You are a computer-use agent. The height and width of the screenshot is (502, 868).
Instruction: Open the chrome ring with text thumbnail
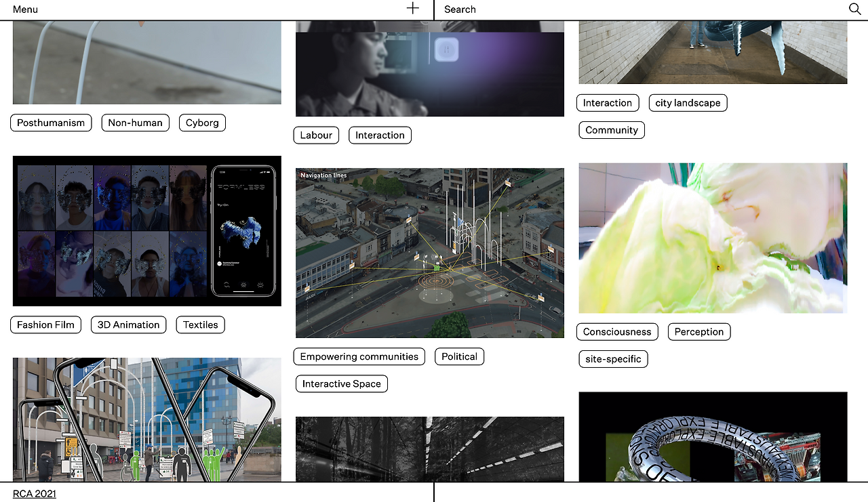point(713,436)
